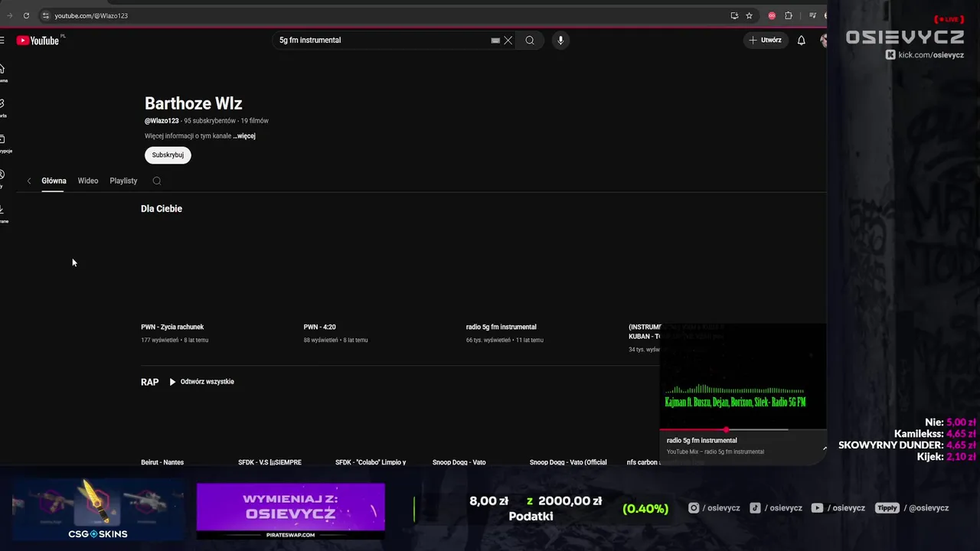
Task: Click the overlay Instagram / osievycz icon
Action: pos(694,508)
